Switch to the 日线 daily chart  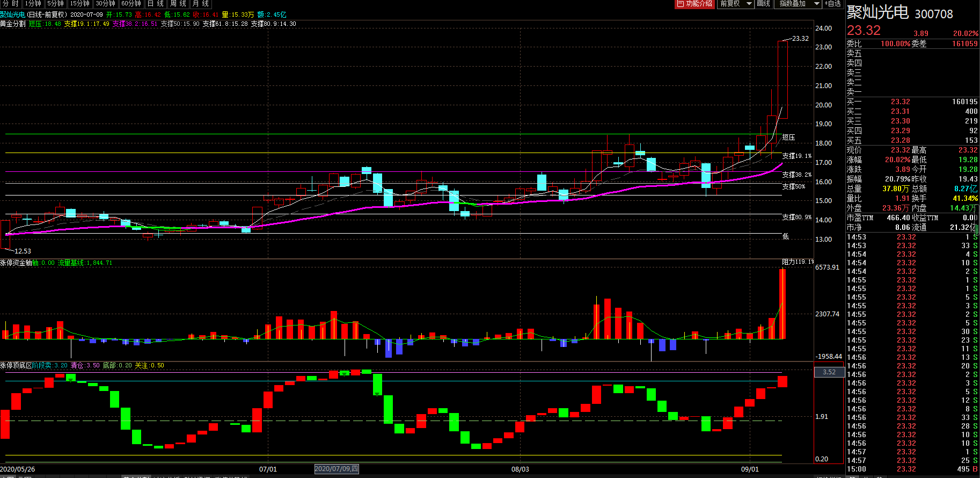pos(156,4)
